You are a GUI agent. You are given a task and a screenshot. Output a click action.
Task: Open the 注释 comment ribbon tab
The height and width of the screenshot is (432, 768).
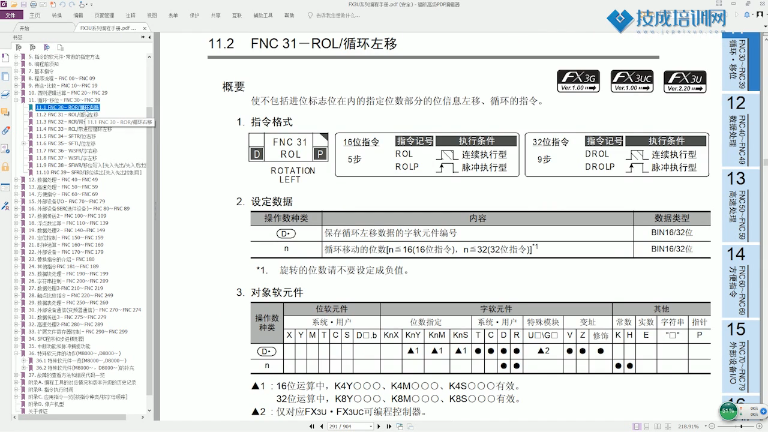coord(130,15)
